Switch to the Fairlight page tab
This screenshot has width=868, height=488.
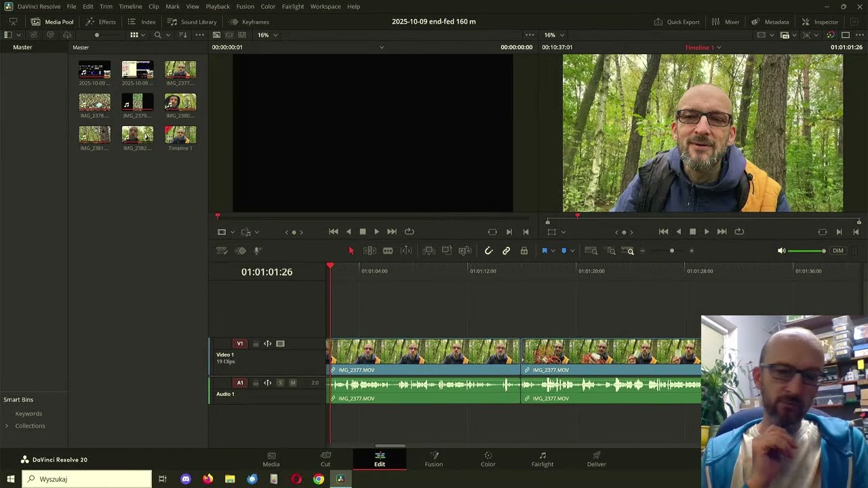click(x=542, y=459)
